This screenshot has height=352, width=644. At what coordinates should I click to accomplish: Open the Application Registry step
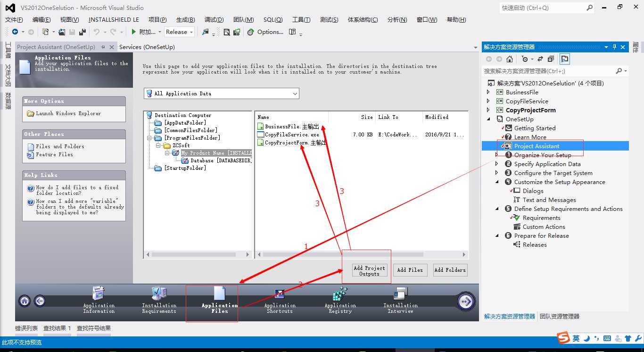[x=340, y=300]
